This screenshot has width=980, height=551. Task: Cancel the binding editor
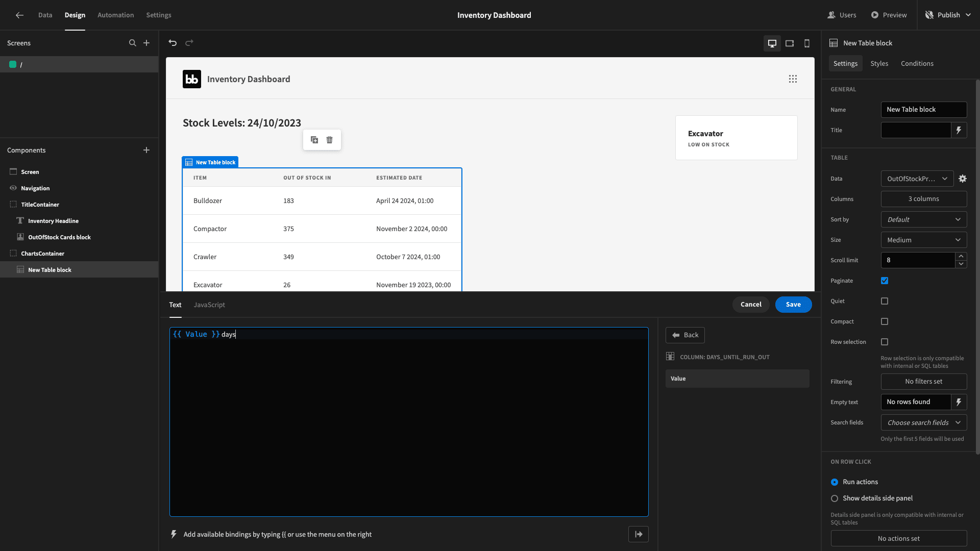751,305
